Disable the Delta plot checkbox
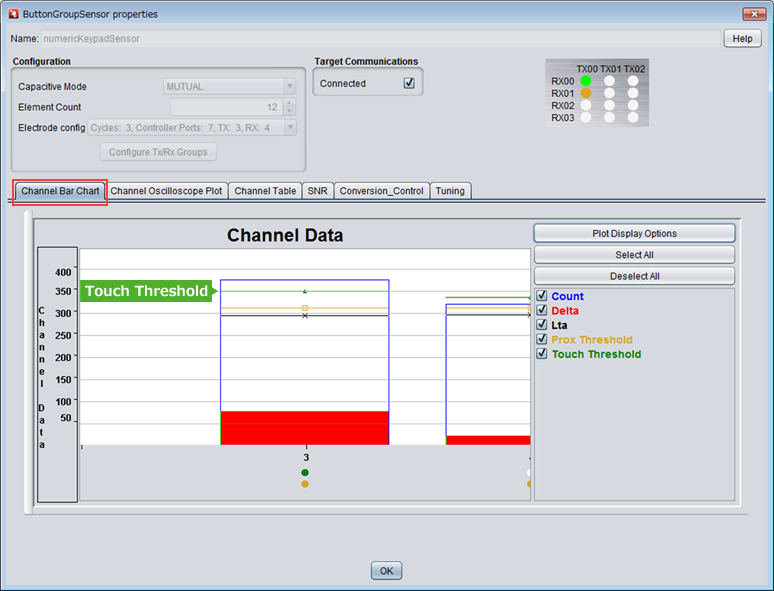The image size is (774, 591). pyautogui.click(x=542, y=311)
